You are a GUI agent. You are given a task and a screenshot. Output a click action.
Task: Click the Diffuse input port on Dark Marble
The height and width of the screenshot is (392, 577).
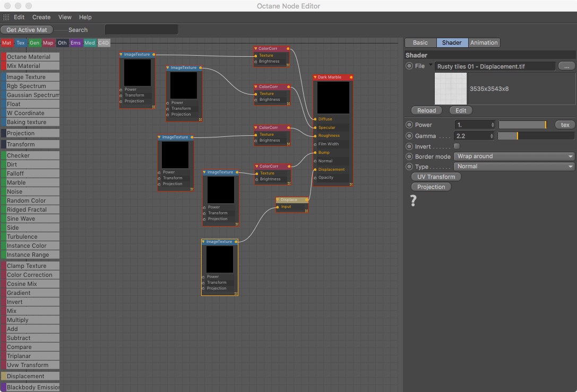pos(315,119)
